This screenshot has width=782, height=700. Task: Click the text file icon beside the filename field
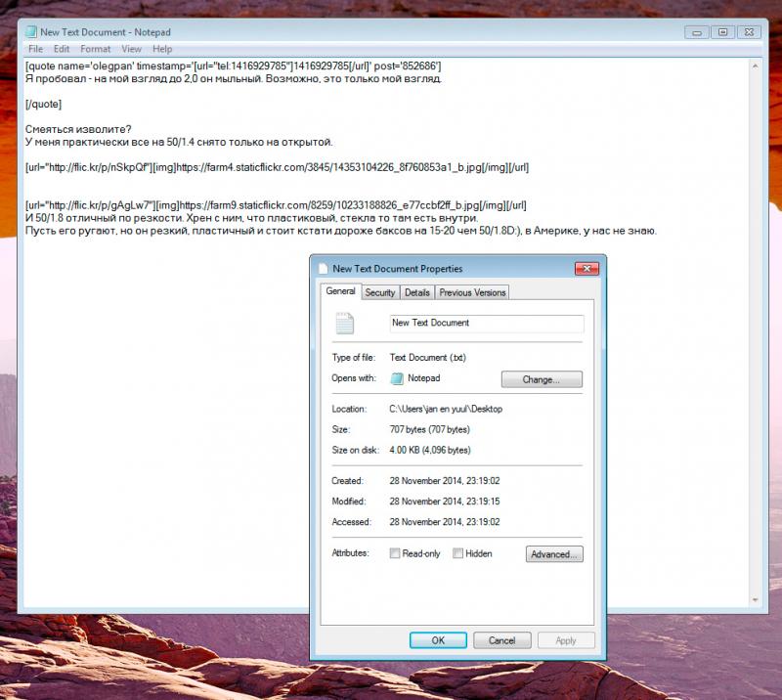(x=345, y=324)
